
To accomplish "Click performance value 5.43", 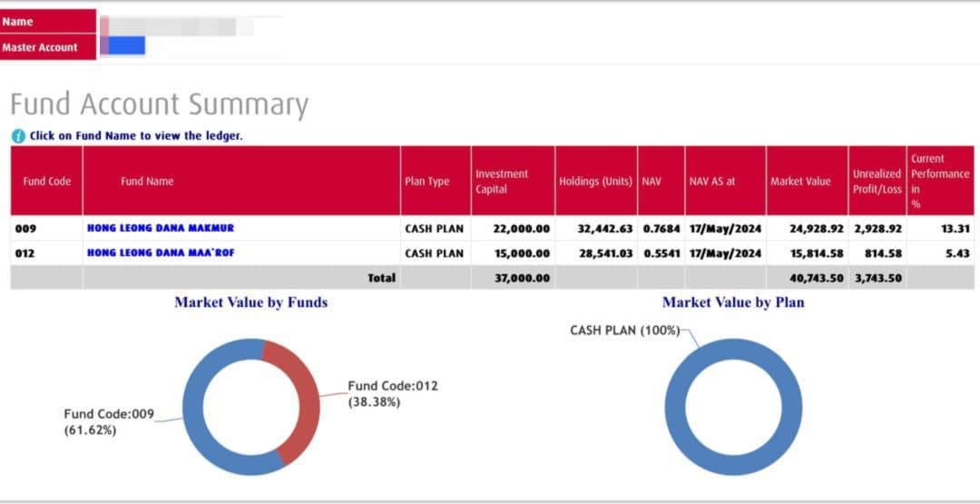I will (959, 254).
